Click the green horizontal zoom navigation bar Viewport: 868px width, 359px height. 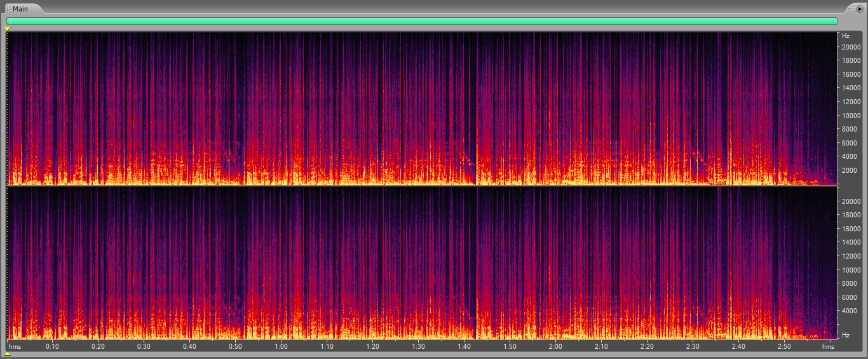click(422, 21)
